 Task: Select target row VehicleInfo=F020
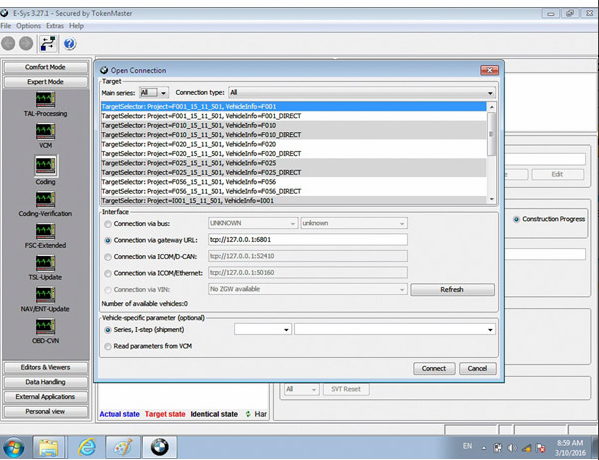293,144
